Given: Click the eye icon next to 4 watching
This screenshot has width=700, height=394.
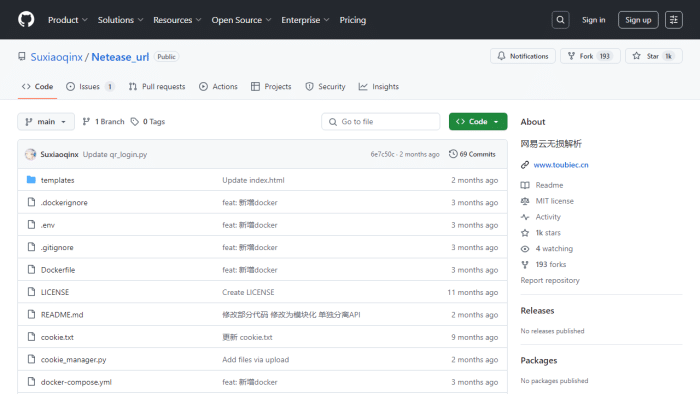Looking at the screenshot, I should pyautogui.click(x=525, y=249).
